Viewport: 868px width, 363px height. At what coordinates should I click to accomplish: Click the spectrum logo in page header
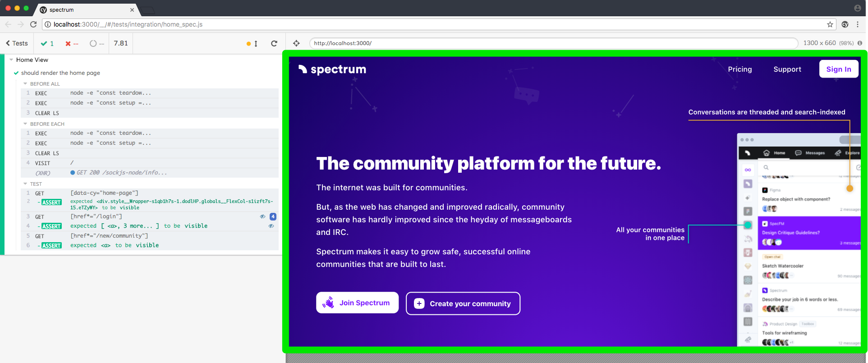332,69
